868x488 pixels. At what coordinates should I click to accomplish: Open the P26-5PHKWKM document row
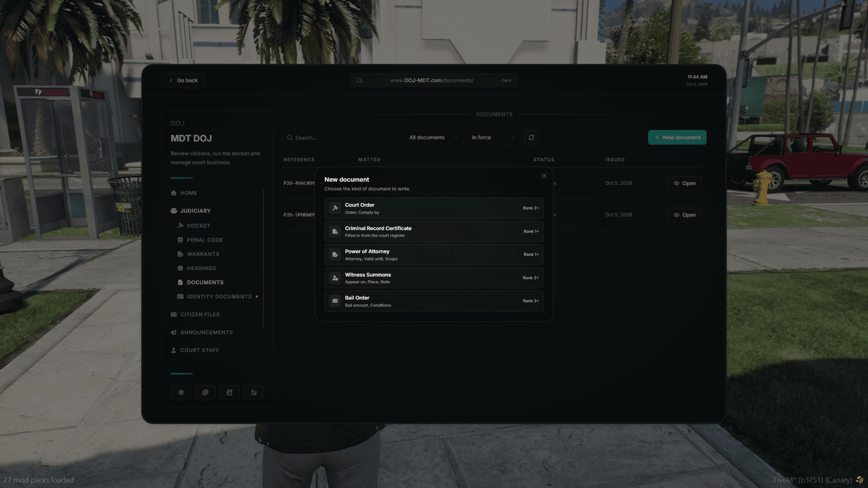tap(684, 215)
